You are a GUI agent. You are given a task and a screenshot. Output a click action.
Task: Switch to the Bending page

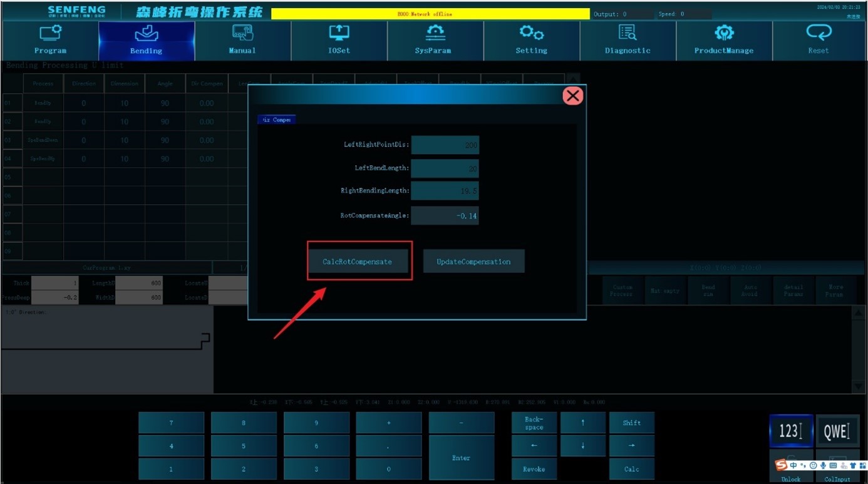coord(146,41)
